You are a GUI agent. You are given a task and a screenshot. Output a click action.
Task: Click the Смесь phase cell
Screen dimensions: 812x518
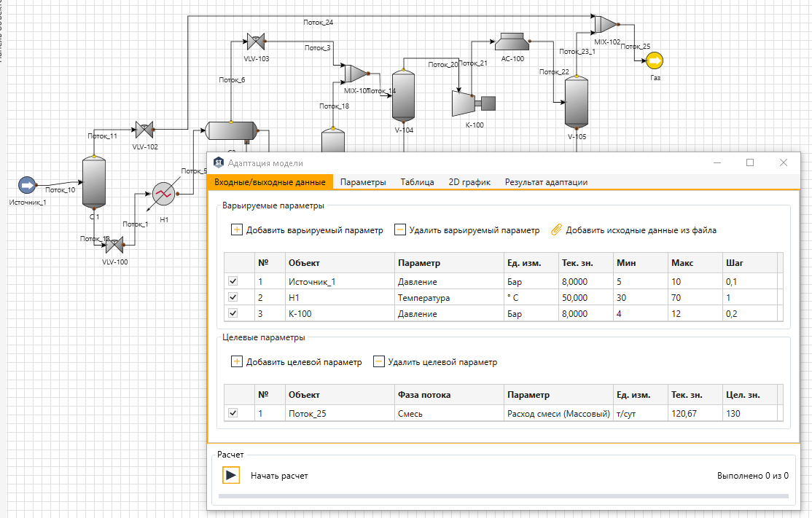coord(448,414)
